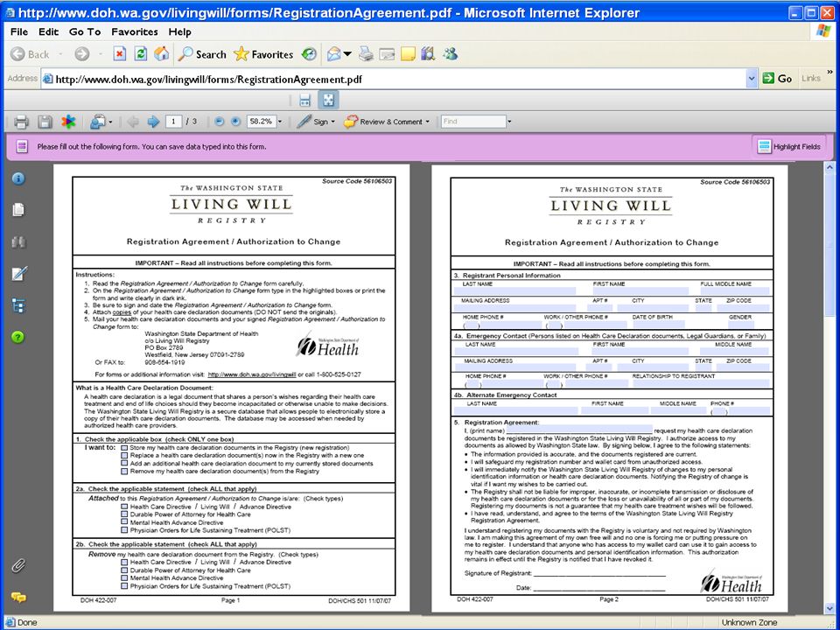Open the blue info panel icon
Screen dimensions: 840x630
pos(18,178)
